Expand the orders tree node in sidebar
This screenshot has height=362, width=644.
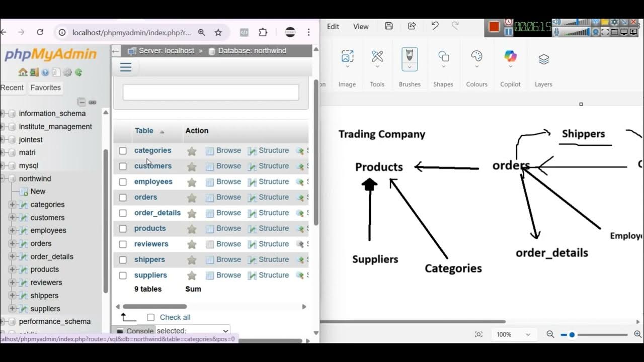(x=12, y=243)
